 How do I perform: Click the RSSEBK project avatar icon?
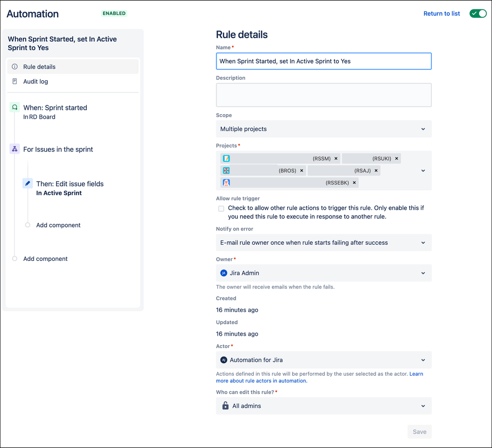click(x=226, y=183)
